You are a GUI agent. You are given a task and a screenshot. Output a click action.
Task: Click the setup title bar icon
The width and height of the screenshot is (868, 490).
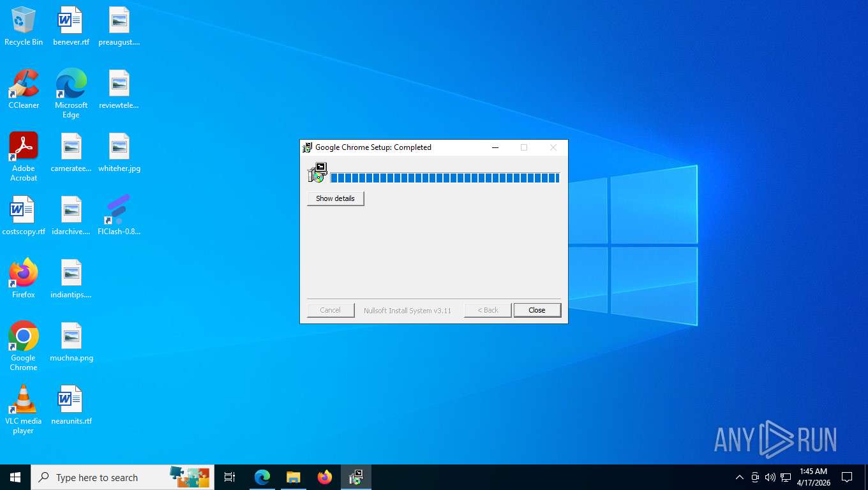click(308, 147)
